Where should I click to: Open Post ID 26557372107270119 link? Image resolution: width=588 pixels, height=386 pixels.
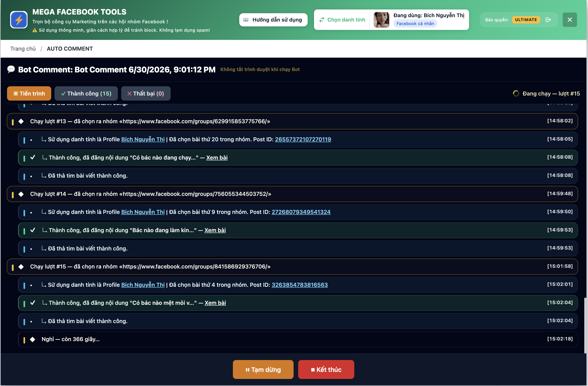pyautogui.click(x=303, y=140)
